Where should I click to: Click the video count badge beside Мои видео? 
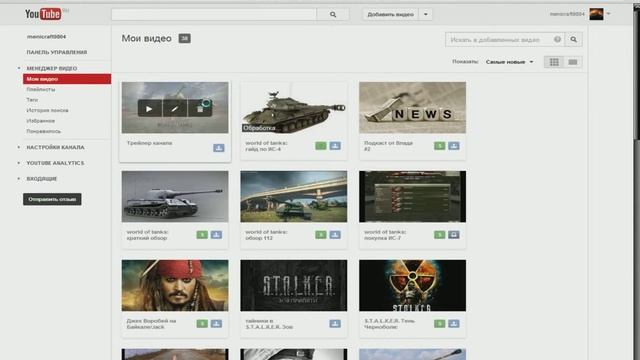[x=184, y=38]
